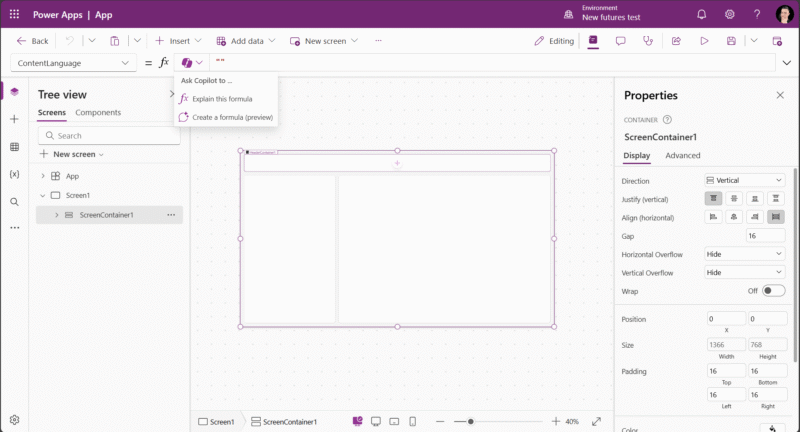This screenshot has width=800, height=432.
Task: Click fit-to-window icon beside zoom percentage
Action: pyautogui.click(x=597, y=422)
